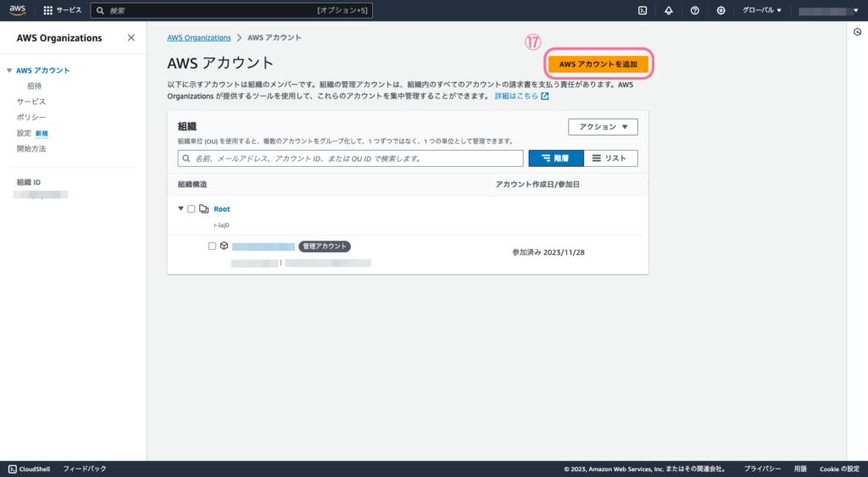Tick the Root checkbox
868x477 pixels.
pos(191,208)
